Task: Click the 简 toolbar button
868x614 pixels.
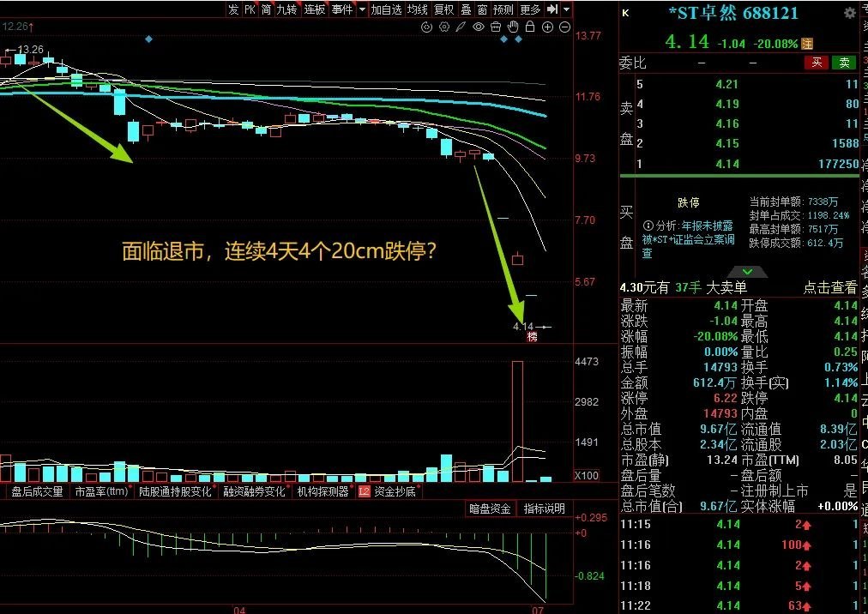Action: [266, 9]
